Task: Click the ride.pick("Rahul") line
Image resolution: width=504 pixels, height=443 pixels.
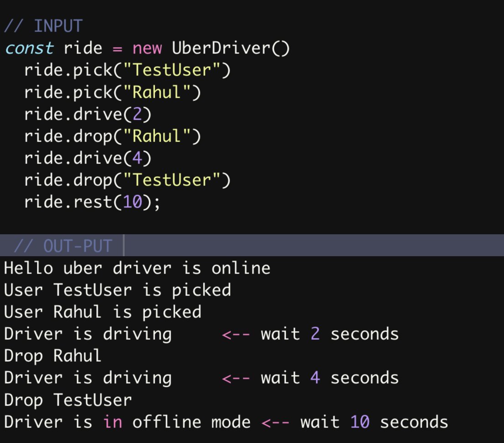Action: point(112,92)
